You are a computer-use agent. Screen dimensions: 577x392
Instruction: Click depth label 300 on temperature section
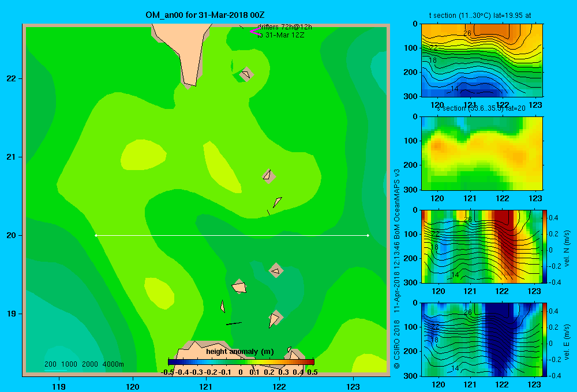411,96
